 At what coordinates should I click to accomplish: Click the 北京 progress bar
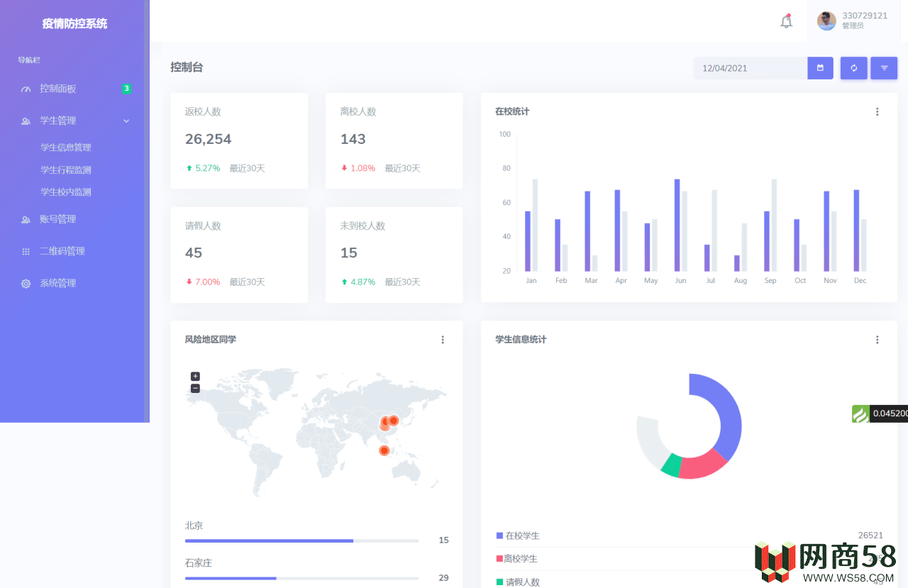click(301, 540)
